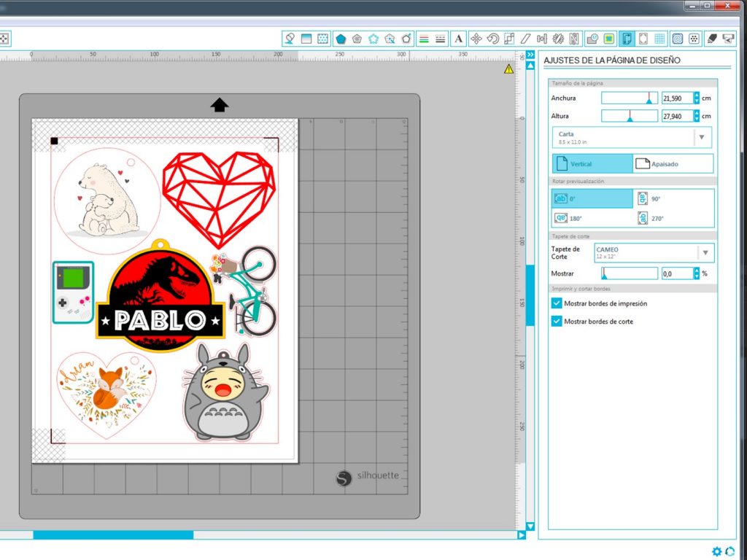747x560 pixels.
Task: Click the Altura height slider
Action: 630,116
